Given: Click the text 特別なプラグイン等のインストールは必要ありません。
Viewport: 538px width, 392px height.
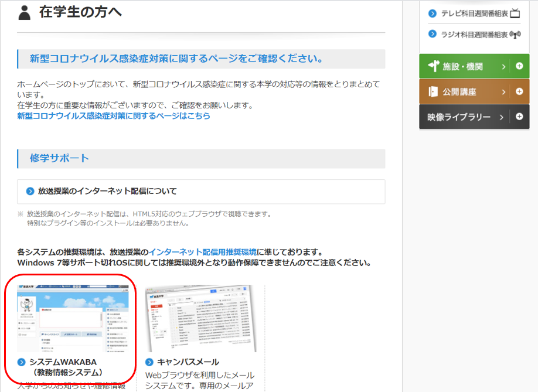Looking at the screenshot, I should coord(108,223).
